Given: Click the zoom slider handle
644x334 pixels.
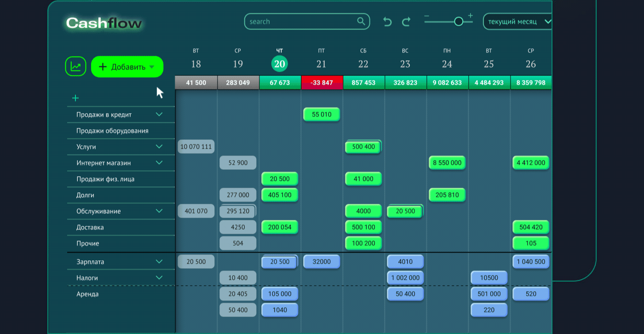Looking at the screenshot, I should (458, 22).
